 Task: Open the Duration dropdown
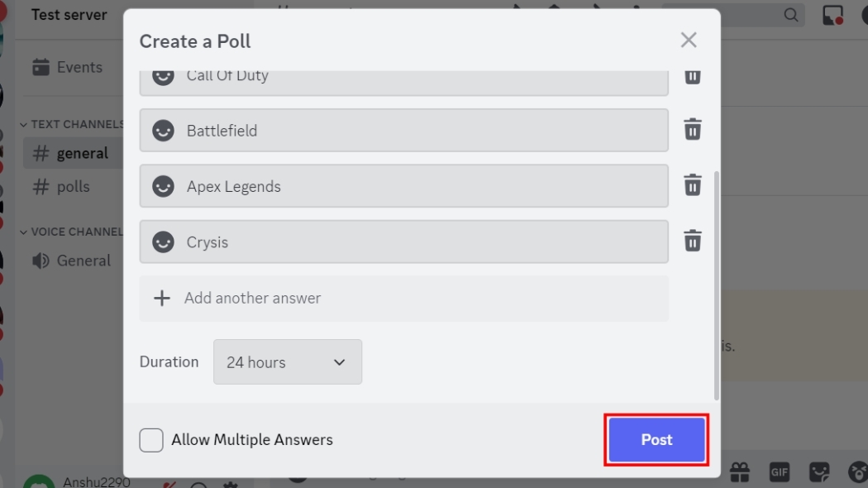point(287,361)
